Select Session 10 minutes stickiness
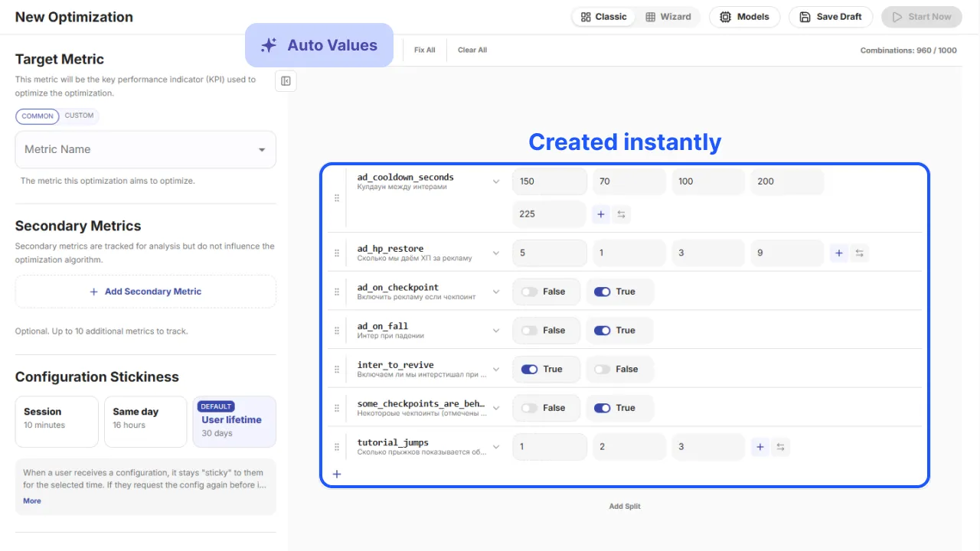Screen dimensions: 980x551 pyautogui.click(x=57, y=422)
